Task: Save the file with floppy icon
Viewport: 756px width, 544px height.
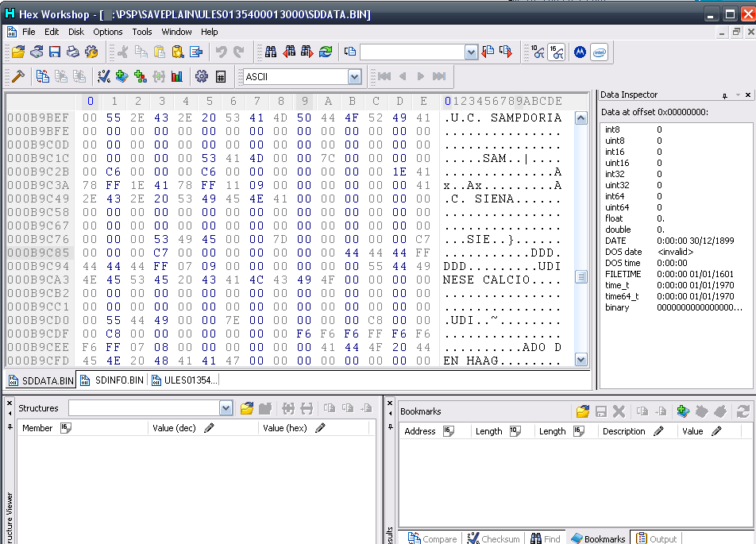Action: (55, 52)
